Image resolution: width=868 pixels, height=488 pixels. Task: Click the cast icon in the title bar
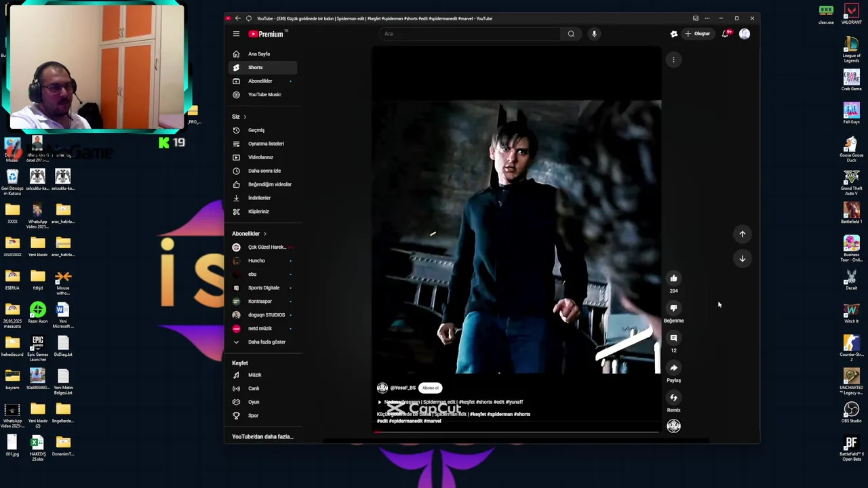pos(695,18)
